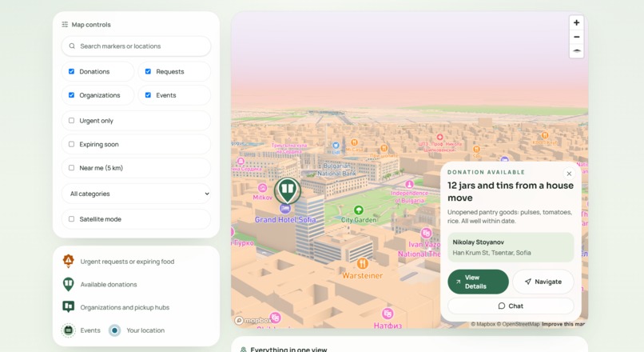The height and width of the screenshot is (352, 644).
Task: Zoom in with the map plus button
Action: pyautogui.click(x=576, y=22)
